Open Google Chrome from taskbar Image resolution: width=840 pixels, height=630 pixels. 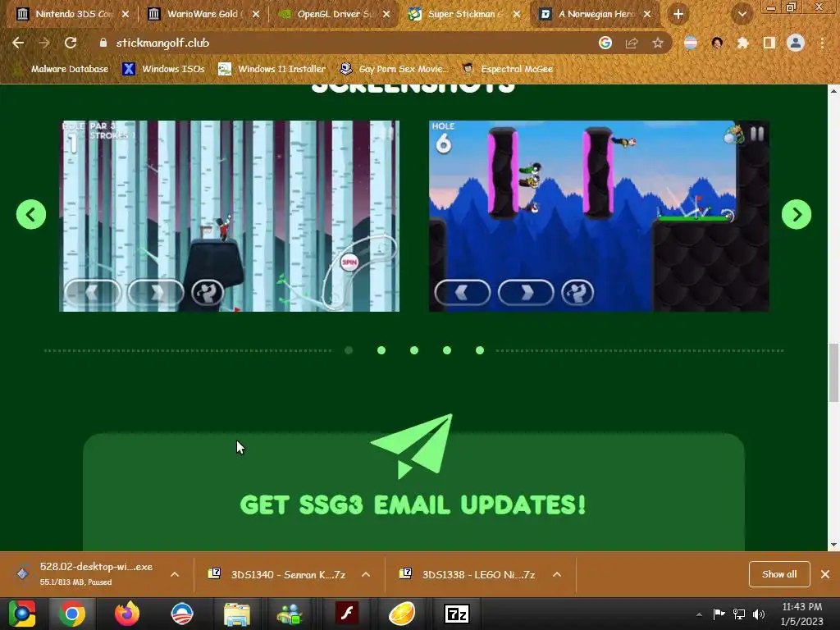click(72, 614)
